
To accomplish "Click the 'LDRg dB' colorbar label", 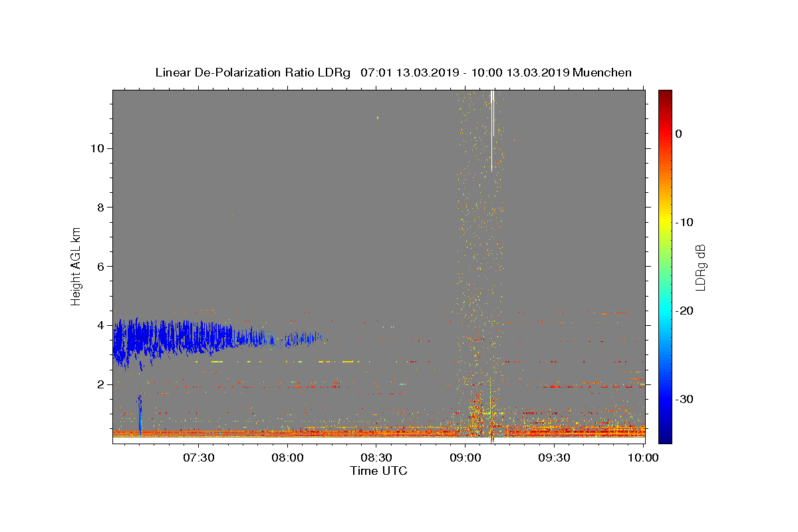I will pyautogui.click(x=700, y=267).
